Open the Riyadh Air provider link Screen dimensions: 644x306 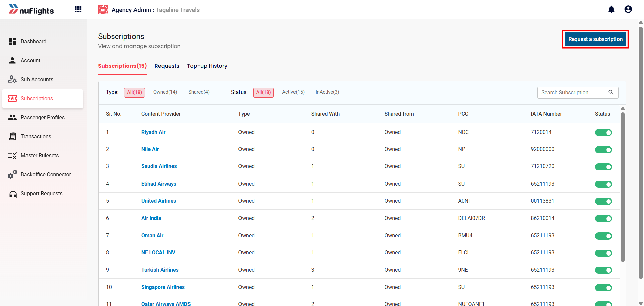pyautogui.click(x=153, y=132)
